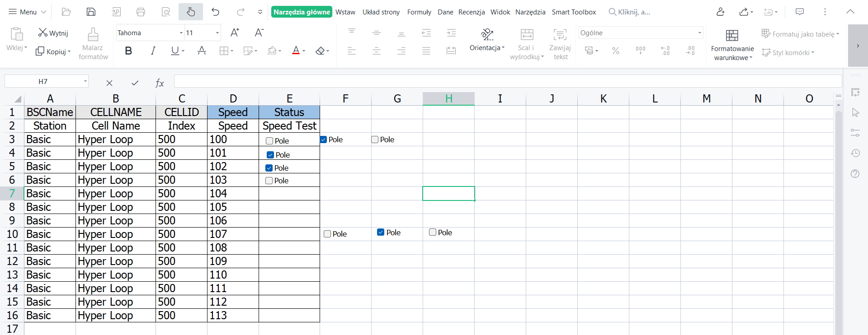Apply italic formatting

153,51
